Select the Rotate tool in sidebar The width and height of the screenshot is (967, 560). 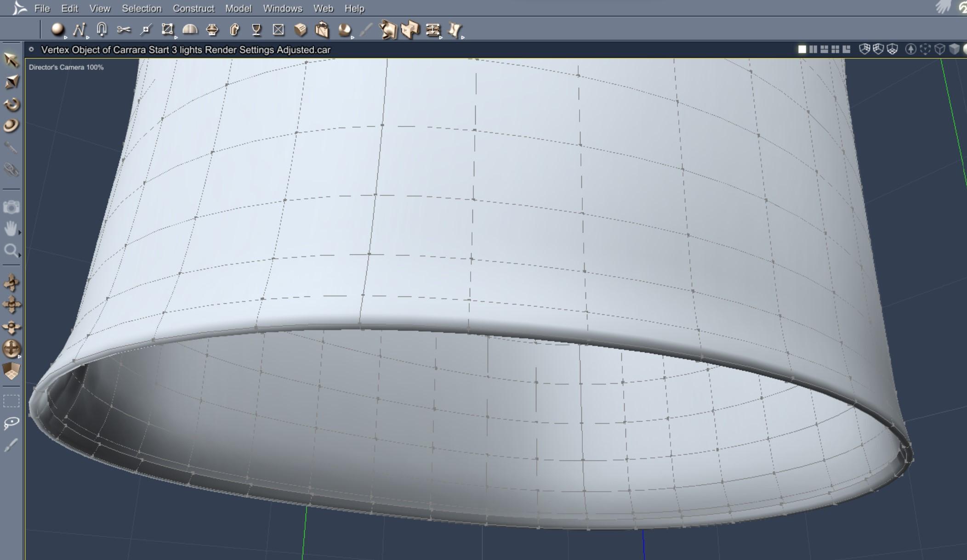(11, 104)
